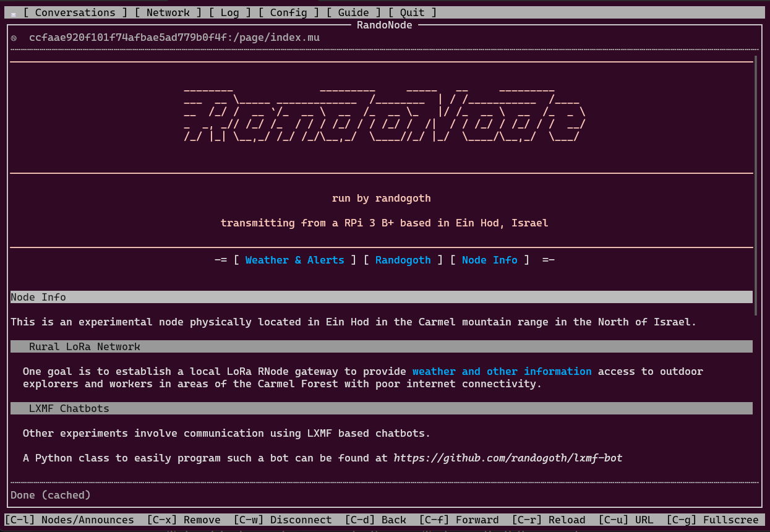Click the node address icon before the URL
The width and height of the screenshot is (770, 532).
[14, 38]
